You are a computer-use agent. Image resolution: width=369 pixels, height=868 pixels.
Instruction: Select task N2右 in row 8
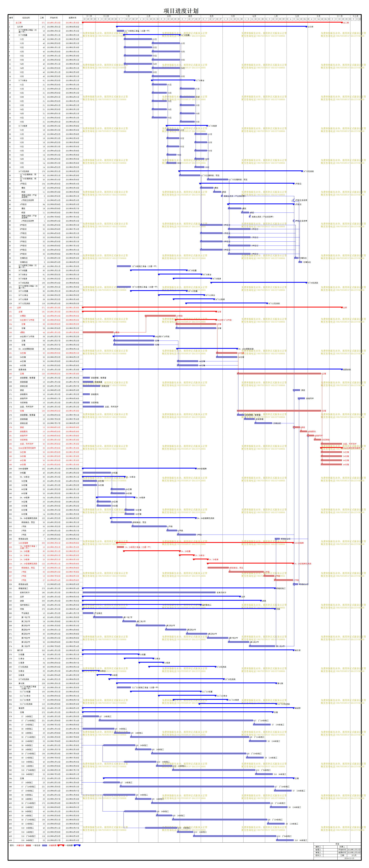(22, 52)
